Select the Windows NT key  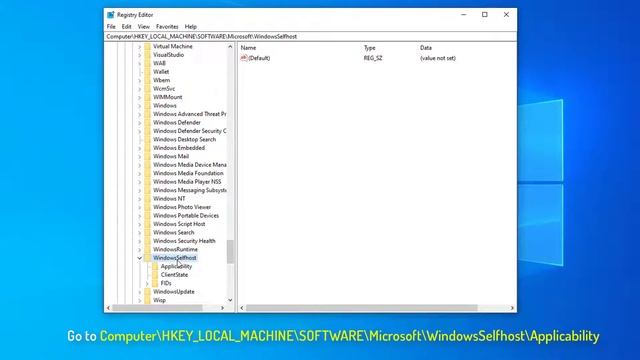click(169, 199)
